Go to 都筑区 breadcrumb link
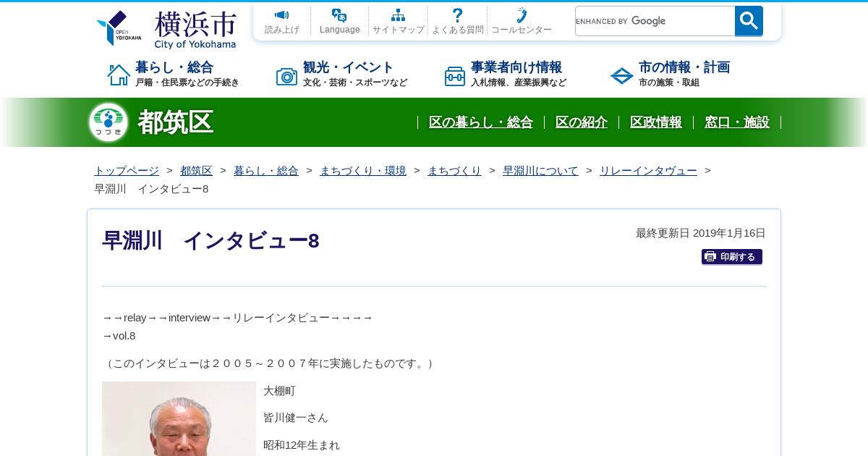 point(196,171)
